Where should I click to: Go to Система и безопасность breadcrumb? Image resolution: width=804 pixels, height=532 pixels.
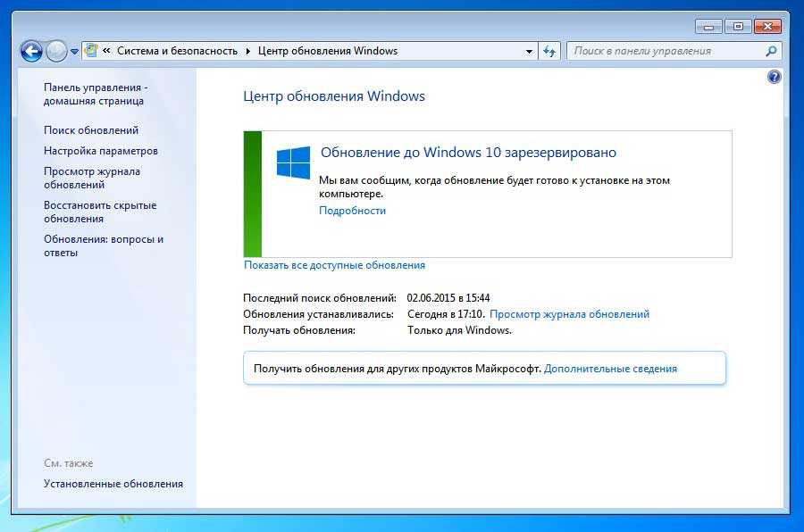click(177, 51)
